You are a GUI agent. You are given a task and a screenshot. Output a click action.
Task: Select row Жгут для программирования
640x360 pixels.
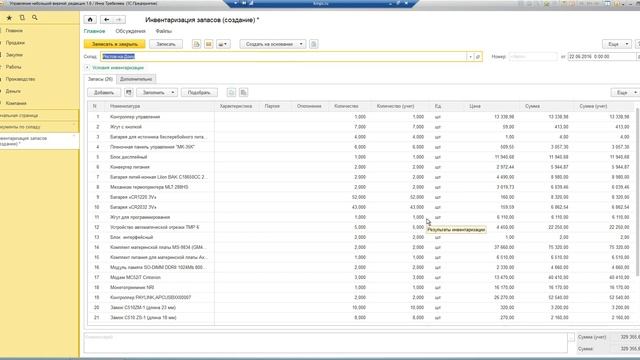361,217
